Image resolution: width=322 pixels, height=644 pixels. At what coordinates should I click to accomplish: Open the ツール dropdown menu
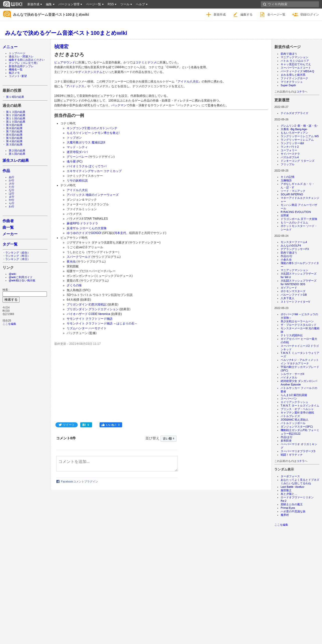[126, 4]
